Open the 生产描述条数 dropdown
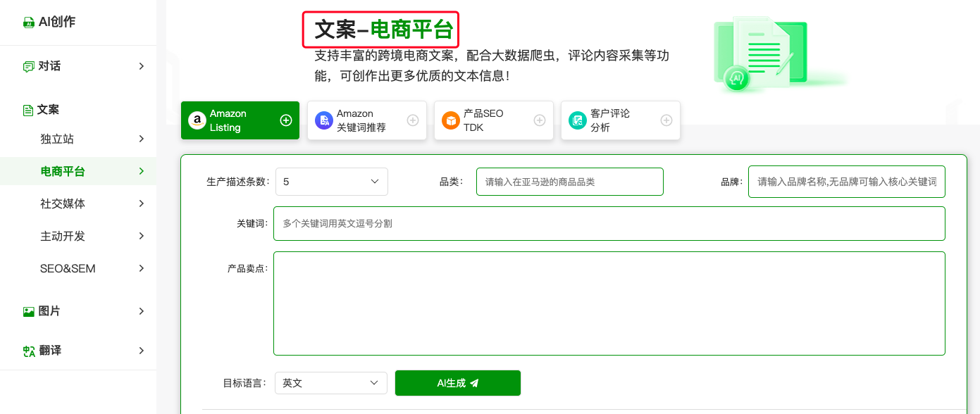 [x=331, y=182]
